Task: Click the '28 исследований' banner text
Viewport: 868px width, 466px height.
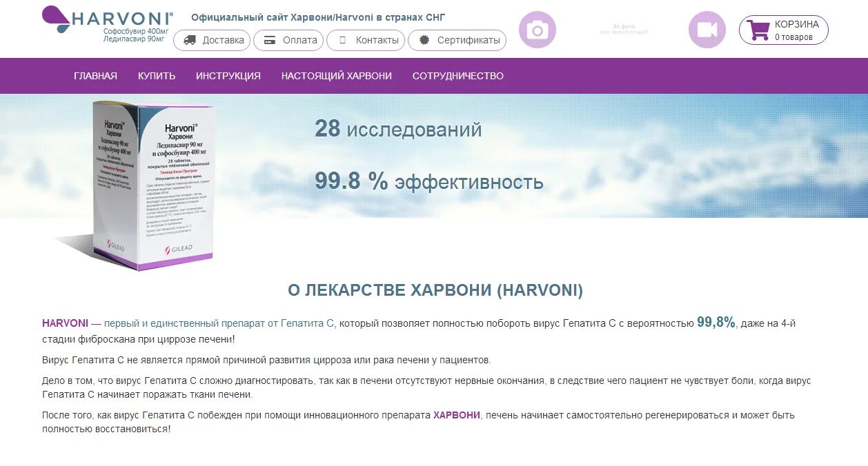Action: 398,129
